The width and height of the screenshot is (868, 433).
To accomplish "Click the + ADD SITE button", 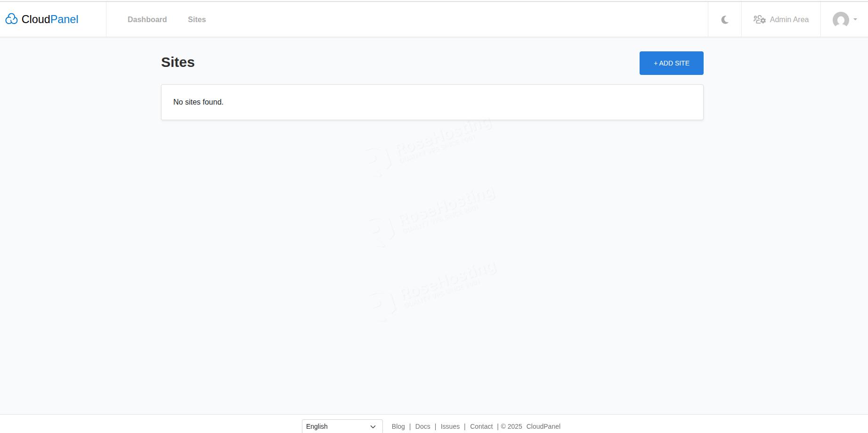I will click(x=671, y=63).
